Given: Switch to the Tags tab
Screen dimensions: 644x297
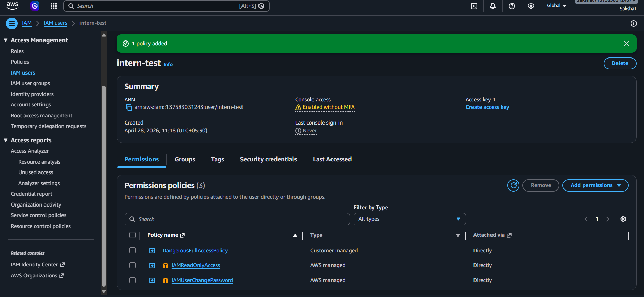Looking at the screenshot, I should 217,159.
